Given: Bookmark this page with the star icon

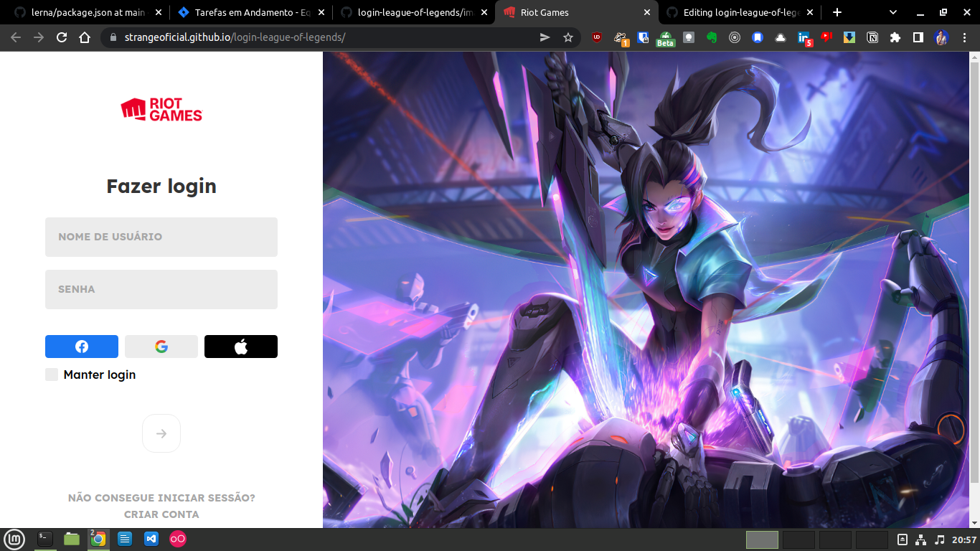Looking at the screenshot, I should tap(568, 37).
